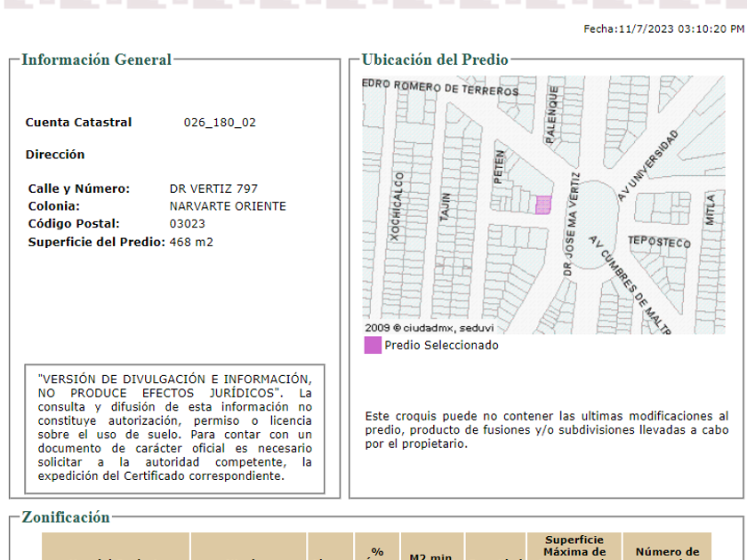Screen dimensions: 747x560
Task: Click the Cuenta Catastral value 026_180_02
Action: [220, 123]
